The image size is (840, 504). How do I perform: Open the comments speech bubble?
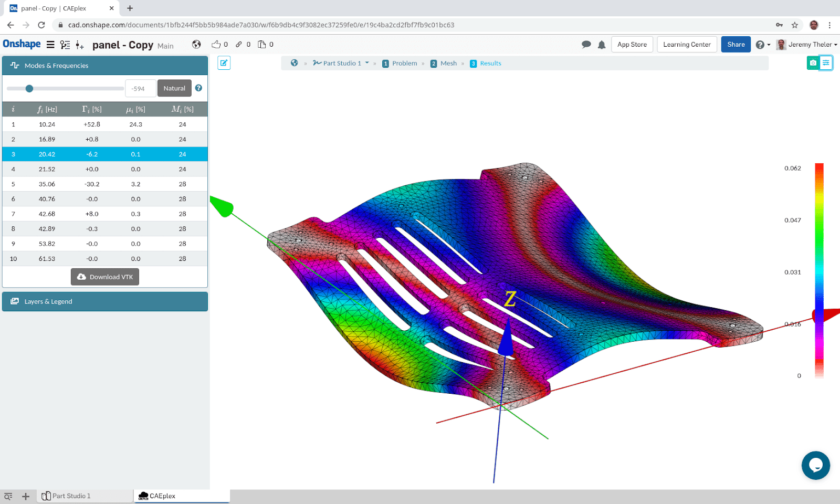(586, 45)
